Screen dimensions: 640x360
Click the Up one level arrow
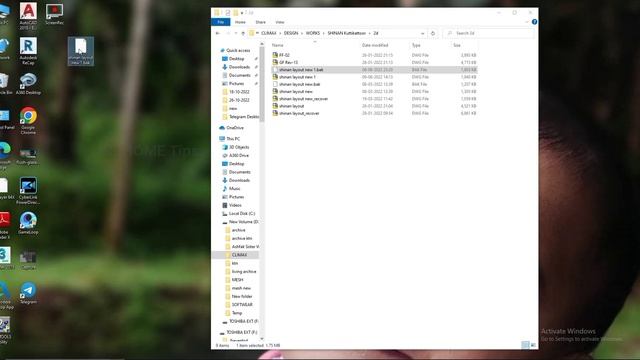pos(243,33)
